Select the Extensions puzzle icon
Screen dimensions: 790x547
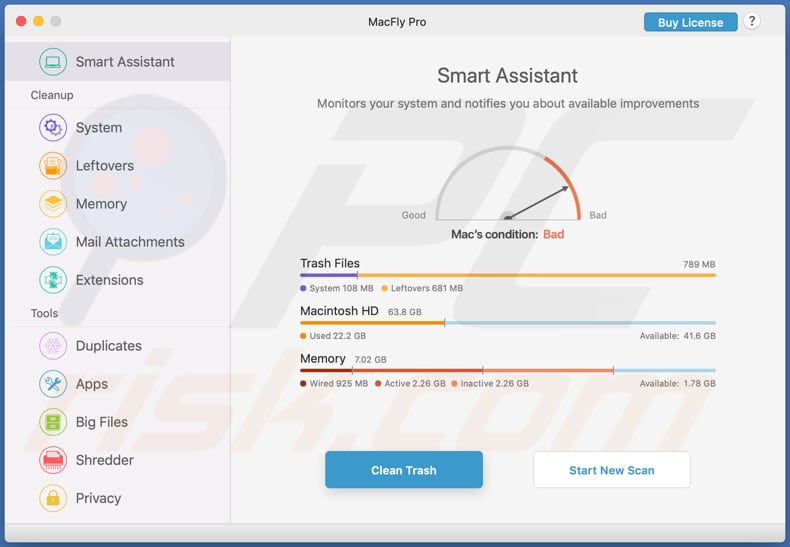click(53, 280)
